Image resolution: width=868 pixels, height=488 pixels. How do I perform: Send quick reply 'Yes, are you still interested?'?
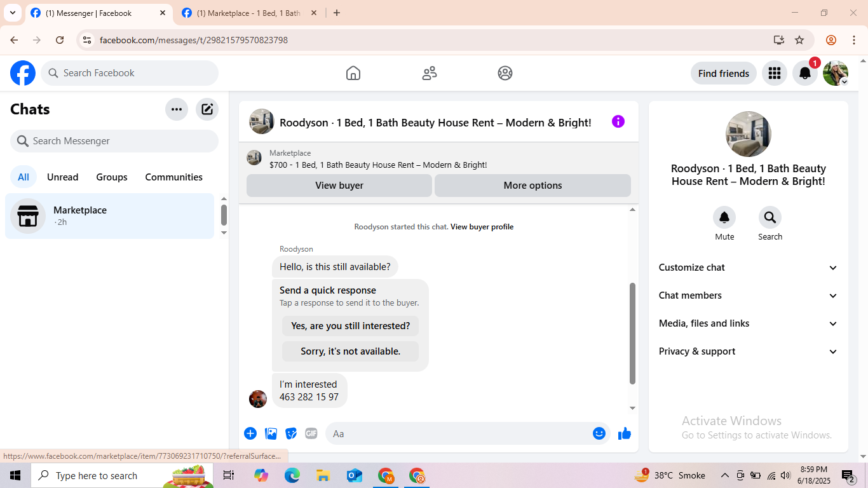click(x=351, y=326)
